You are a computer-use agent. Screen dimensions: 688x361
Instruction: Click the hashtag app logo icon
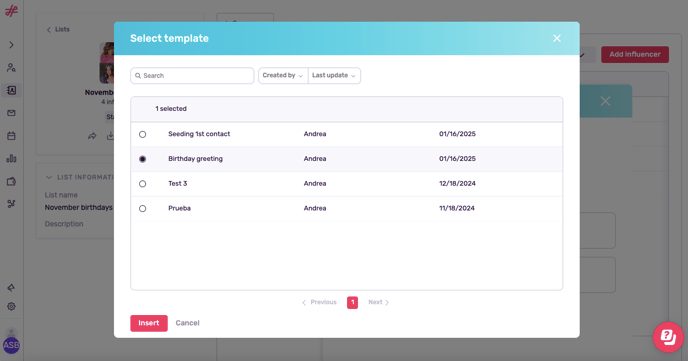tap(11, 11)
